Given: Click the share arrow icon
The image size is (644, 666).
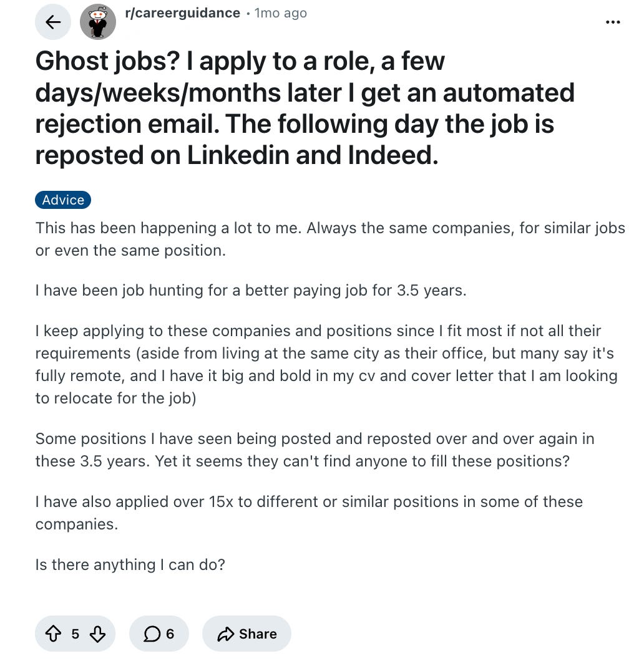Looking at the screenshot, I should click(x=225, y=634).
